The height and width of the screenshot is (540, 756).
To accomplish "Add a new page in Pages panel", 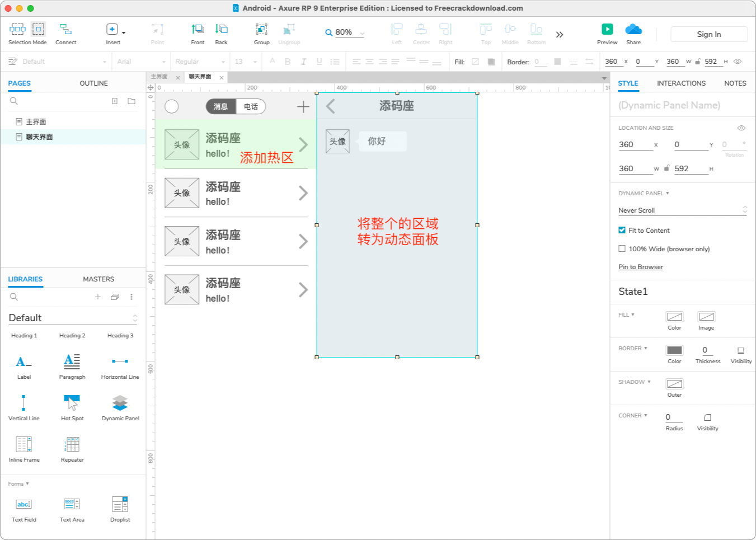I will (x=115, y=101).
